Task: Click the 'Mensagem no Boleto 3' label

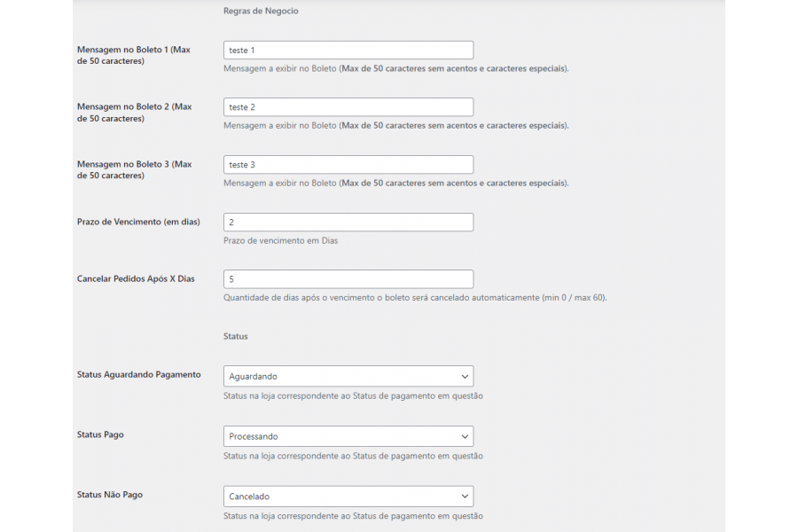Action: 135,169
